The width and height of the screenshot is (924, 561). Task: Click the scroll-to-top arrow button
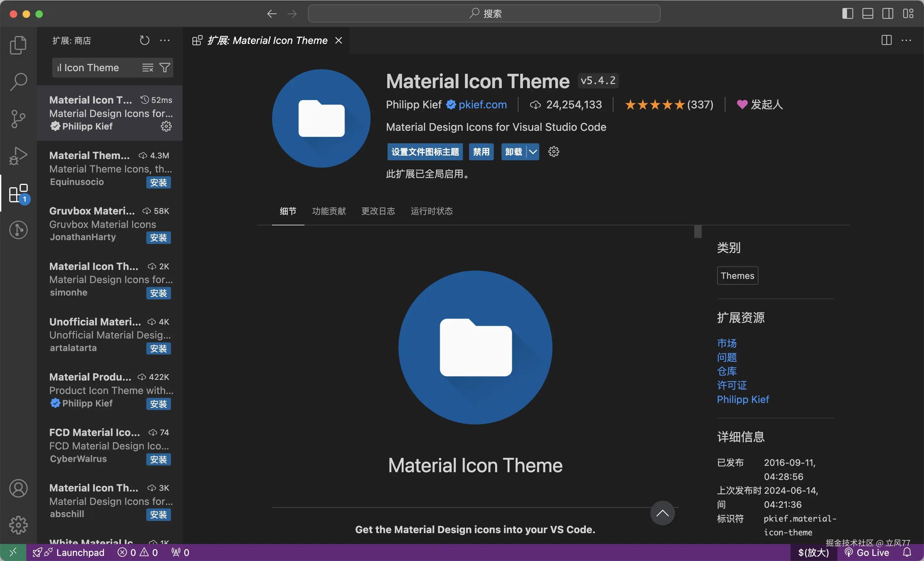coord(662,513)
